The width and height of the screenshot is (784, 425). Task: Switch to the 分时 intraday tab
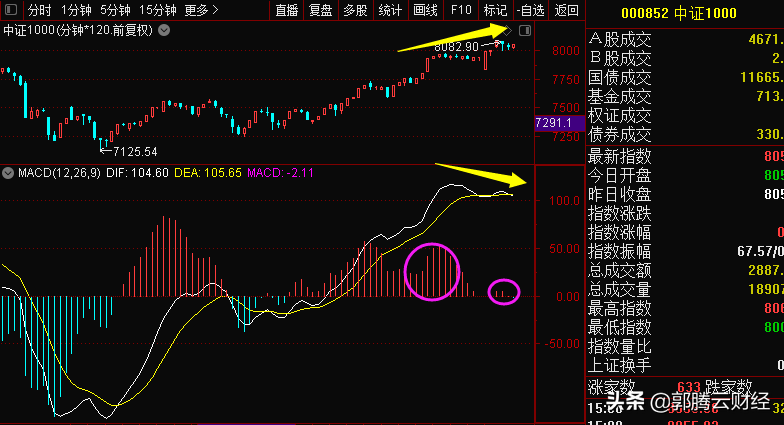39,10
